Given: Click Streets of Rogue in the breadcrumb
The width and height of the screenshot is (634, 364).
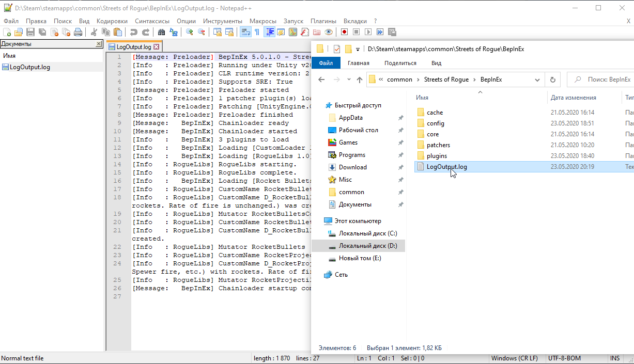Looking at the screenshot, I should pyautogui.click(x=446, y=80).
